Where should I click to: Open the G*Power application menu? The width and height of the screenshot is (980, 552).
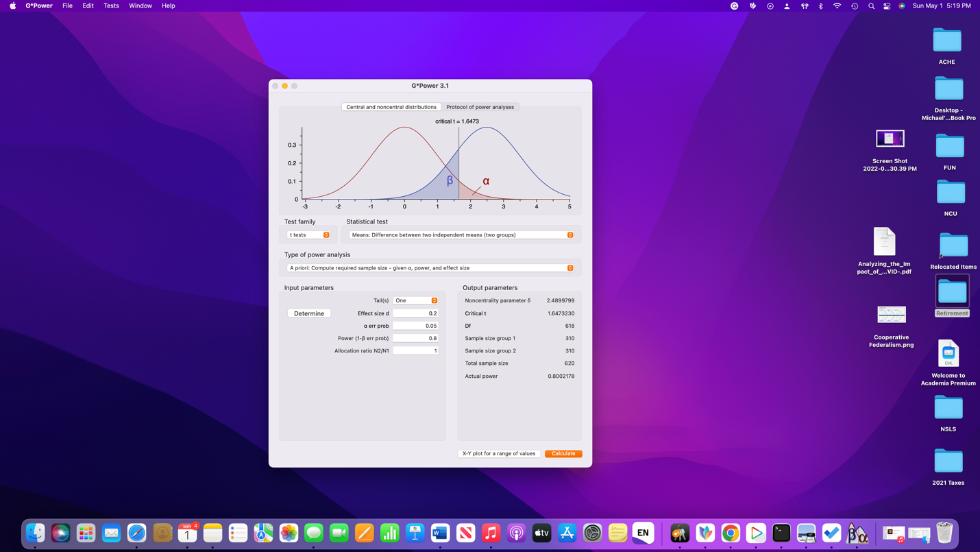pyautogui.click(x=39, y=5)
